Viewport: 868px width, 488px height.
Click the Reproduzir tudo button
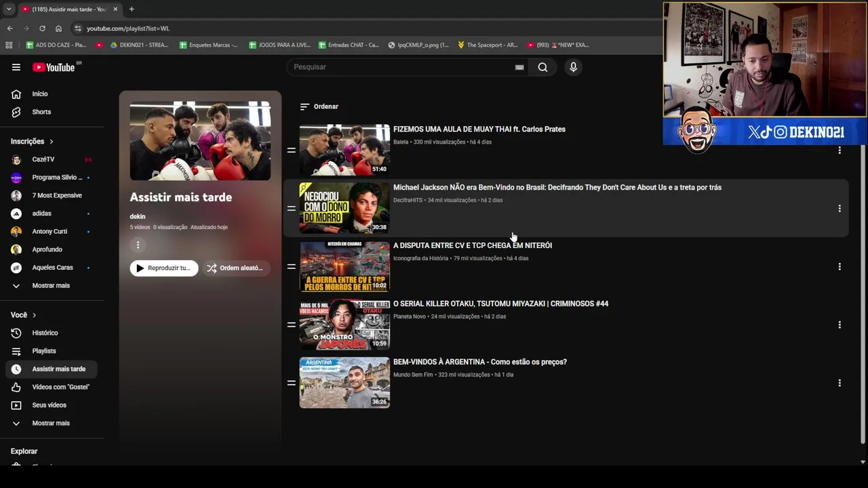tap(164, 268)
